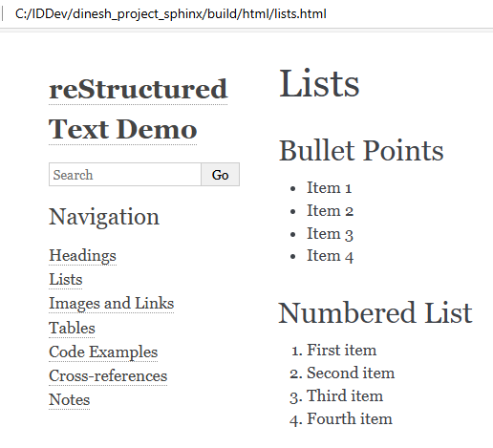Go to Images and Links page

click(112, 304)
